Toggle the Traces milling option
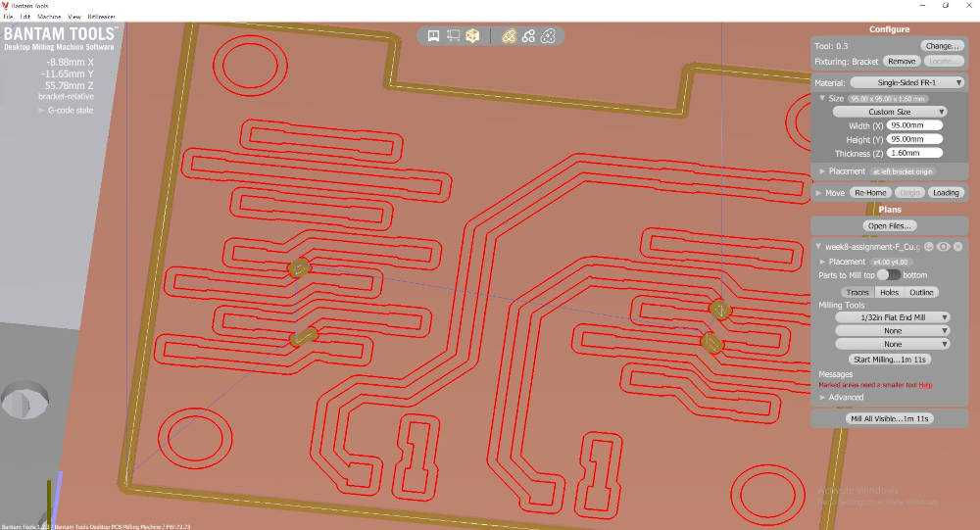 [857, 292]
